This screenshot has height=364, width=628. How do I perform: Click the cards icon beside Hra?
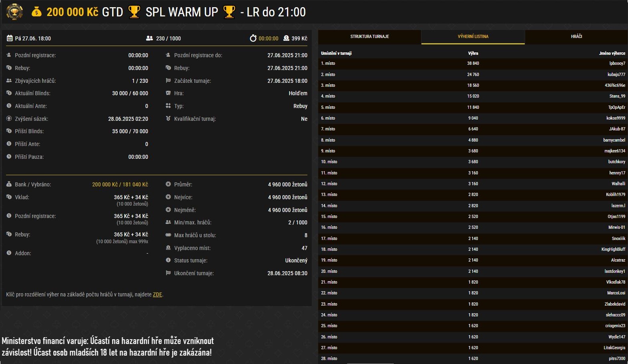168,93
